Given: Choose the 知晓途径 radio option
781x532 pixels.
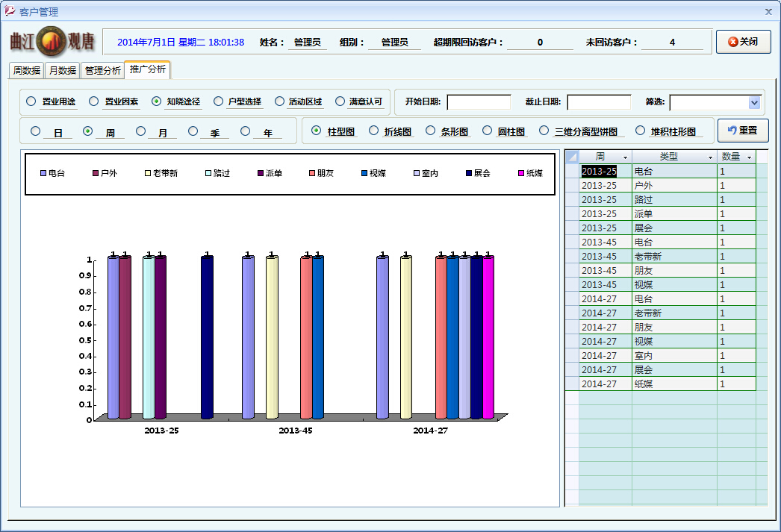Looking at the screenshot, I should [x=156, y=101].
